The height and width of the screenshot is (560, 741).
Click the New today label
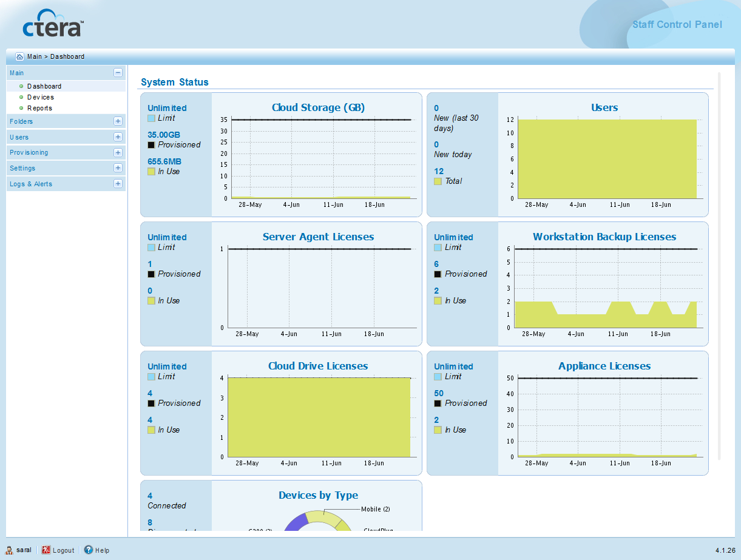coord(453,155)
